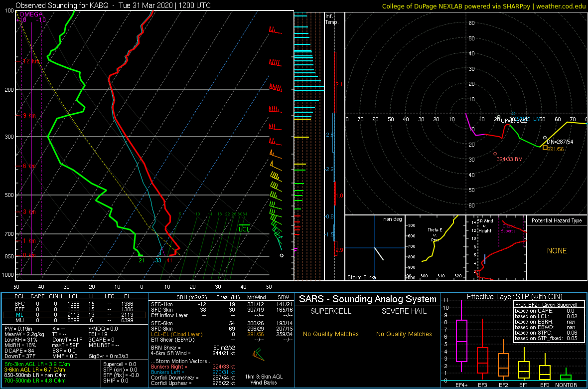
Task: Select the Corfidi Downshear circle on hodograph
Action: [545, 138]
